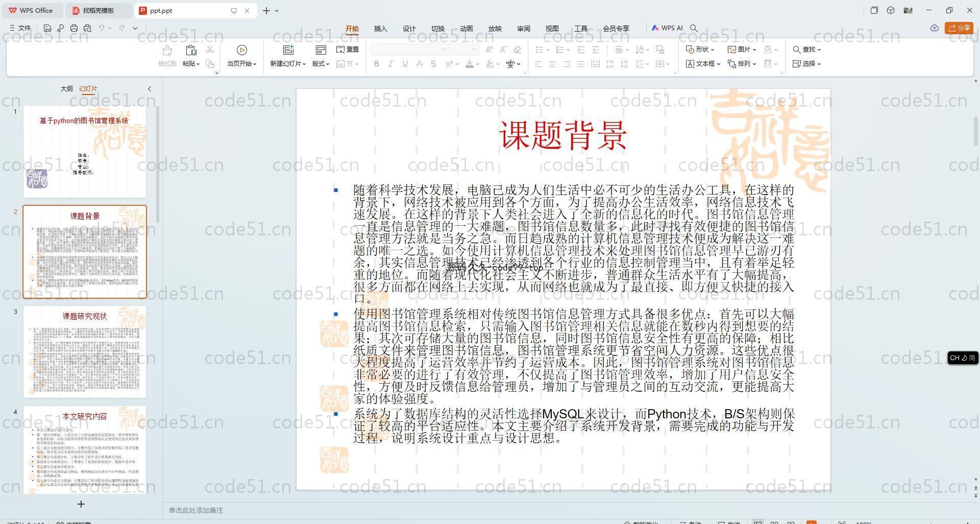Open the Text Box (文本框) dropdown
This screenshot has width=980, height=524.
click(703, 64)
